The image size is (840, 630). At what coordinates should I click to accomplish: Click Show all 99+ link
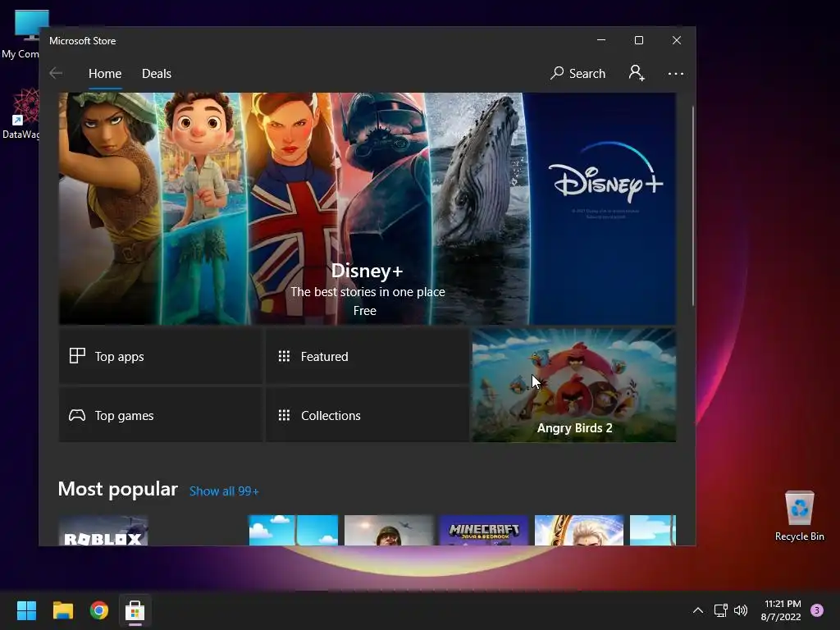tap(224, 491)
